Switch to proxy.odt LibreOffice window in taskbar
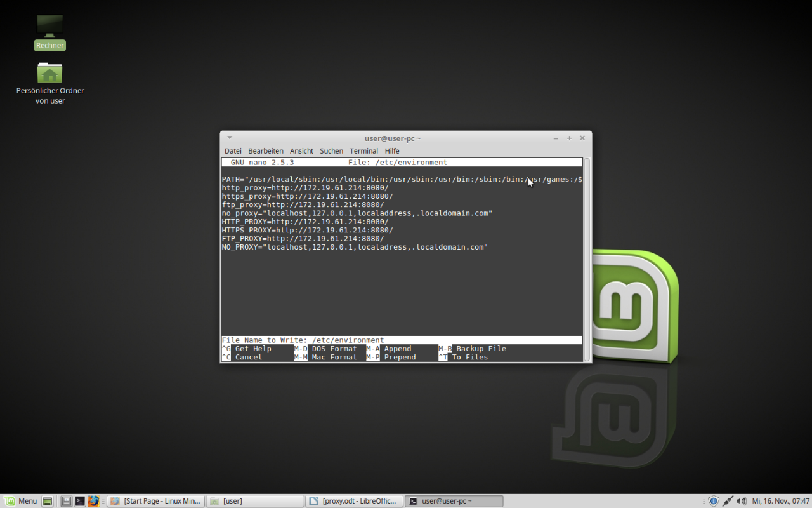Image resolution: width=812 pixels, height=508 pixels. pos(354,501)
